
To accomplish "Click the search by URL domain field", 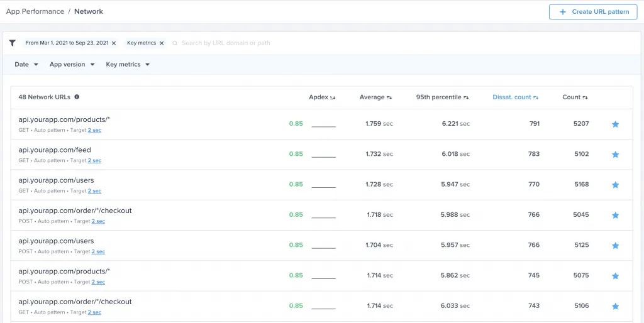I will point(226,43).
